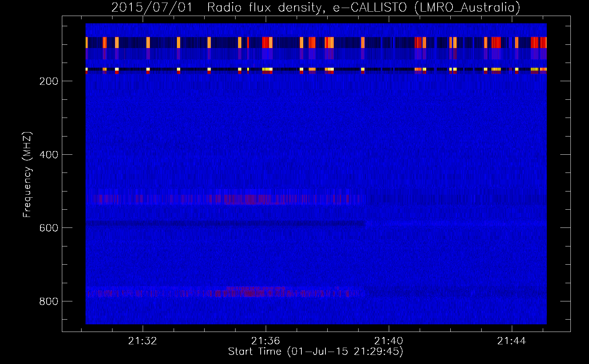
Task: Click the plot title "Radio flux density, e-CALLISTO (LMRO_Australia)"
Action: tap(364, 7)
